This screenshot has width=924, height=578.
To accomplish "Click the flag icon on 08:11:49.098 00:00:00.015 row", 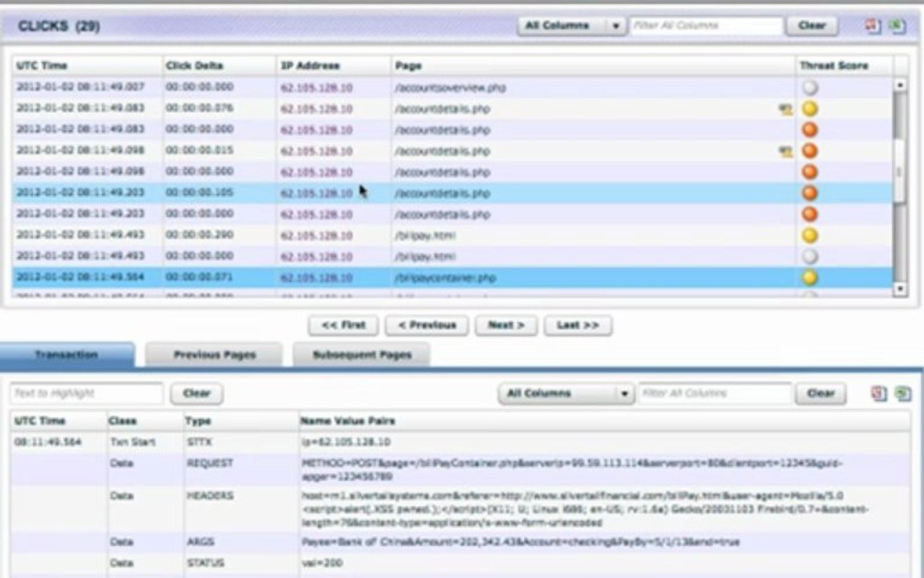I will (x=785, y=152).
